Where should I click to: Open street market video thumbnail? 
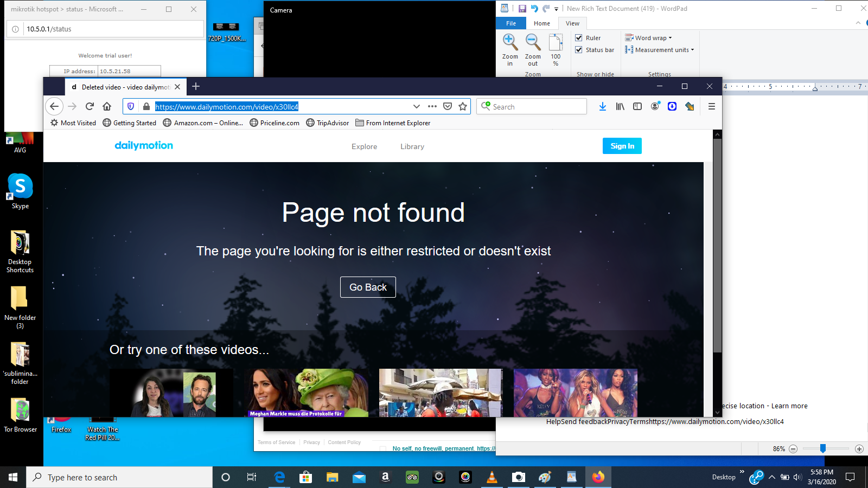tap(441, 393)
